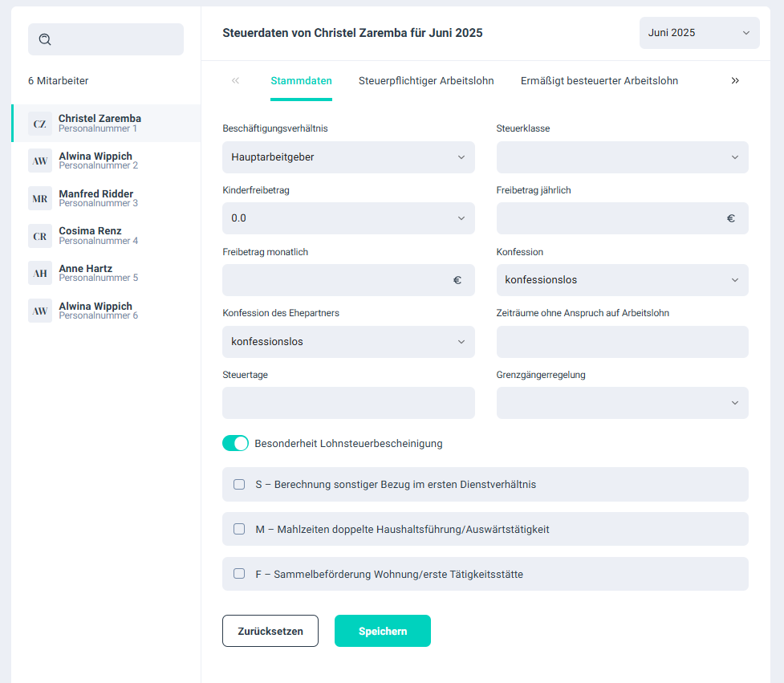Expand the Steuerklasse dropdown
This screenshot has height=683, width=784.
point(622,157)
